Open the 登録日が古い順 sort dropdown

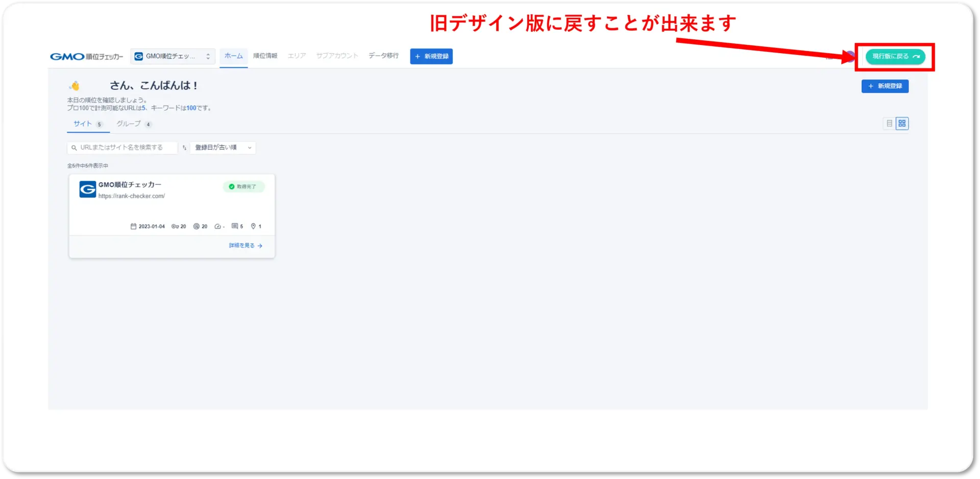click(x=223, y=148)
